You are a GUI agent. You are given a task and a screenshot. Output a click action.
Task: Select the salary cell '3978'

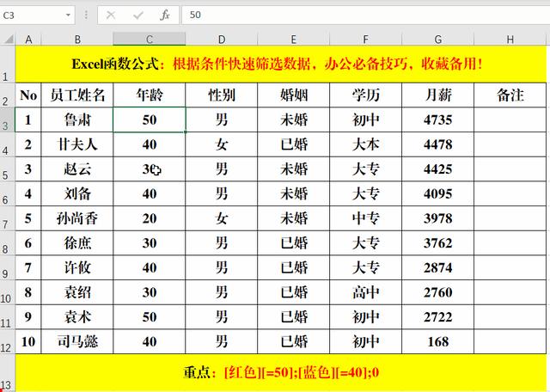coord(437,218)
